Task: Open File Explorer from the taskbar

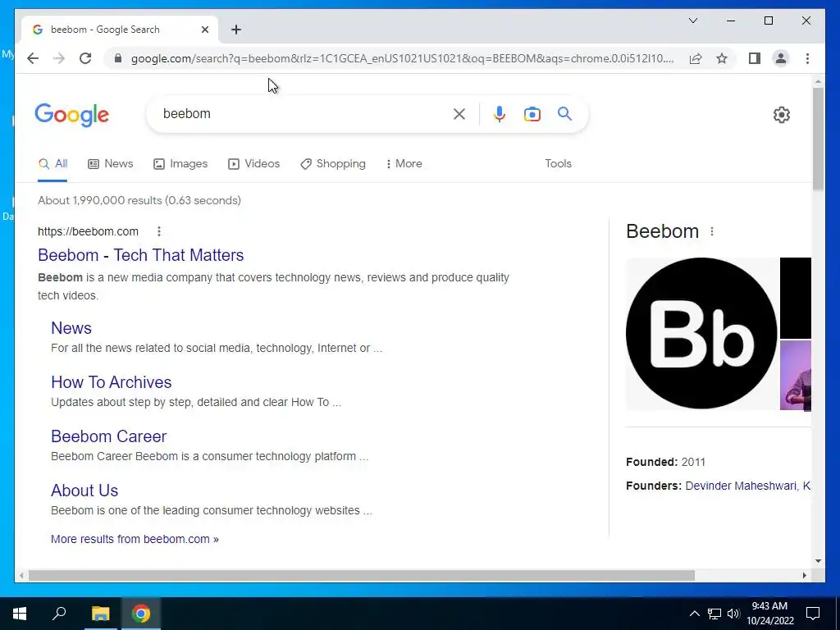Action: point(100,614)
